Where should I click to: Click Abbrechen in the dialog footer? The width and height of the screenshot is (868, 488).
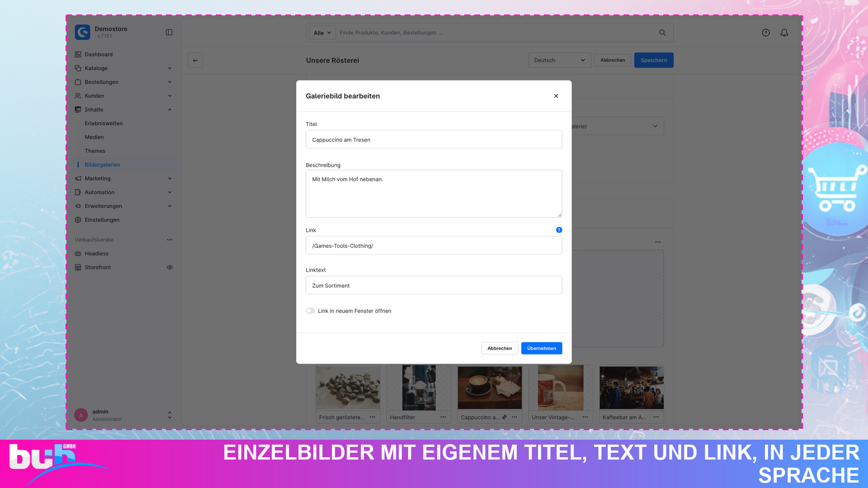[500, 348]
